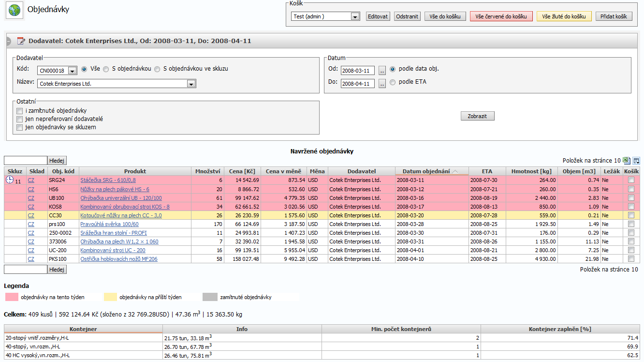Export the table to Excel

(626, 161)
